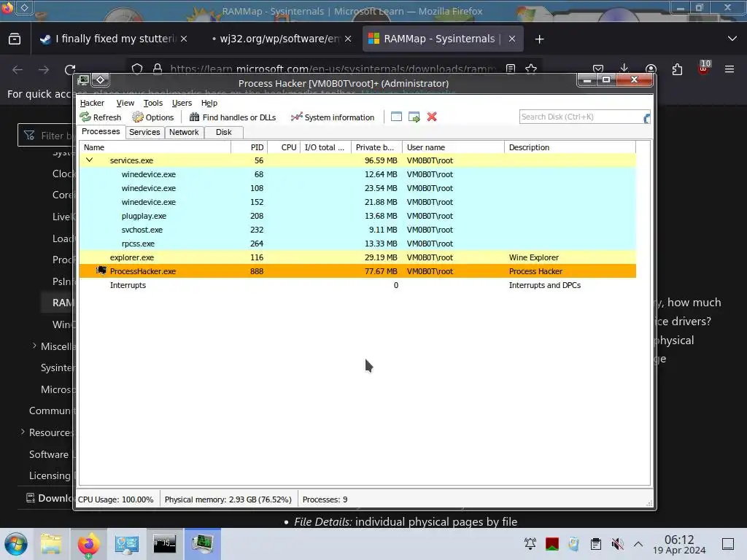Viewport: 747px width, 560px height.
Task: Open Firefox reader view icon
Action: point(511,69)
